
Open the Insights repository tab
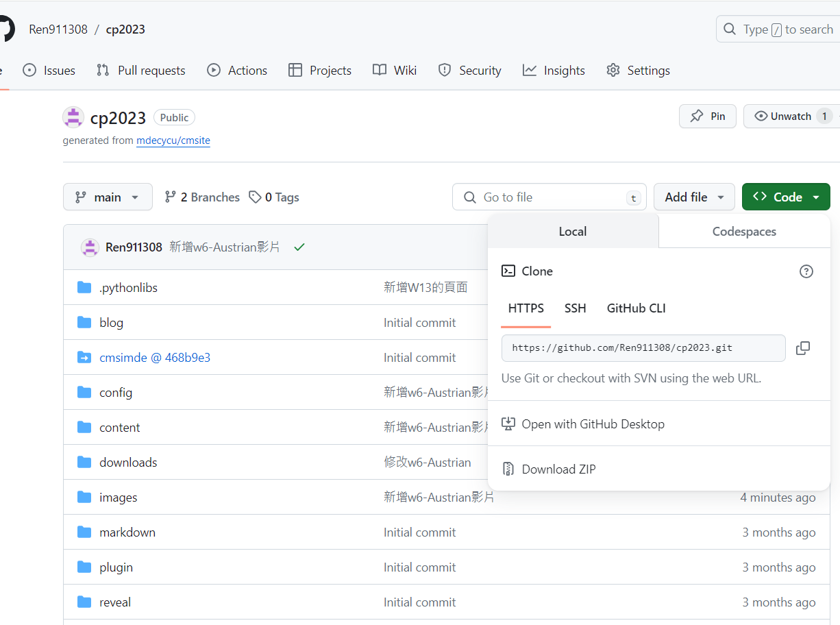coord(554,71)
